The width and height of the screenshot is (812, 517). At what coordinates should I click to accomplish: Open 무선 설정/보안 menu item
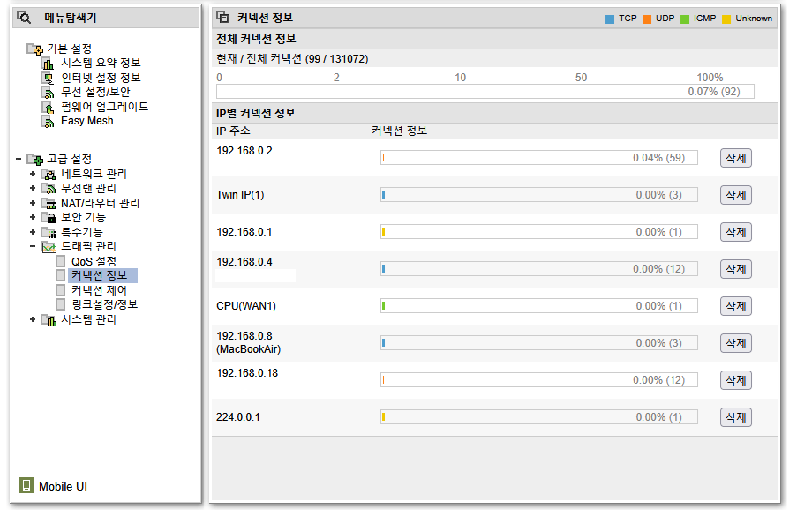coord(96,92)
